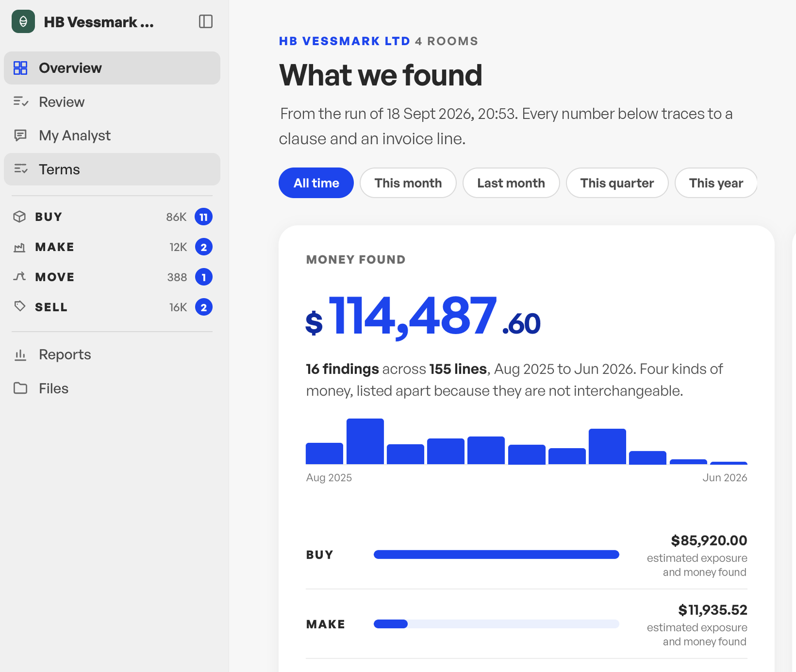The width and height of the screenshot is (796, 672).
Task: Filter findings to This month
Action: coord(408,183)
